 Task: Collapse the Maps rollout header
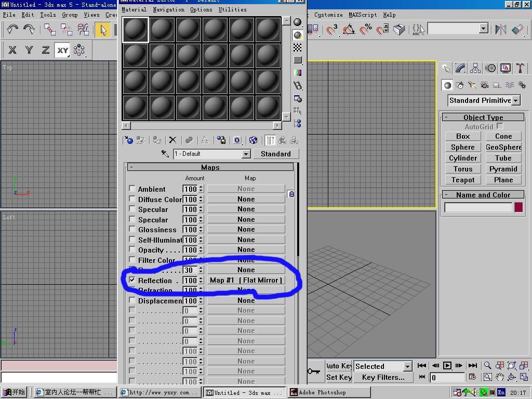coord(210,167)
